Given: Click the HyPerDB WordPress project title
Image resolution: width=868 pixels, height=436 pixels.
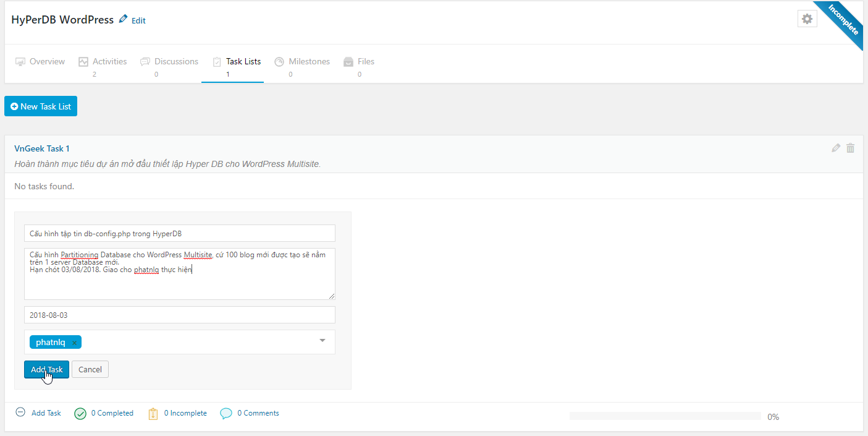Looking at the screenshot, I should pos(62,20).
